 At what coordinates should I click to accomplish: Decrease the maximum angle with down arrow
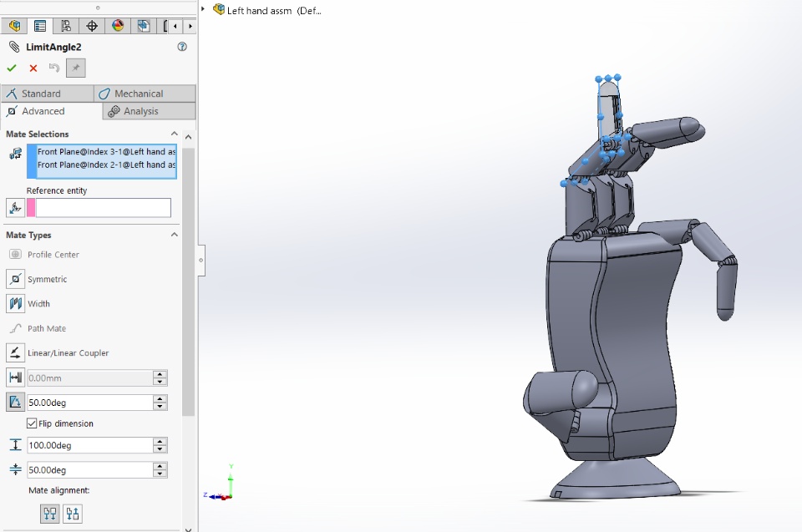(x=160, y=448)
